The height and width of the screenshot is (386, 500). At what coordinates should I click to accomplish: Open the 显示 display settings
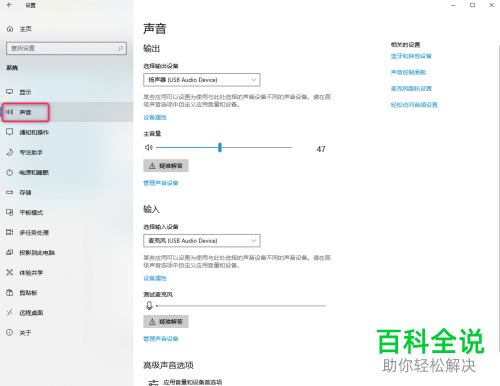pos(67,92)
